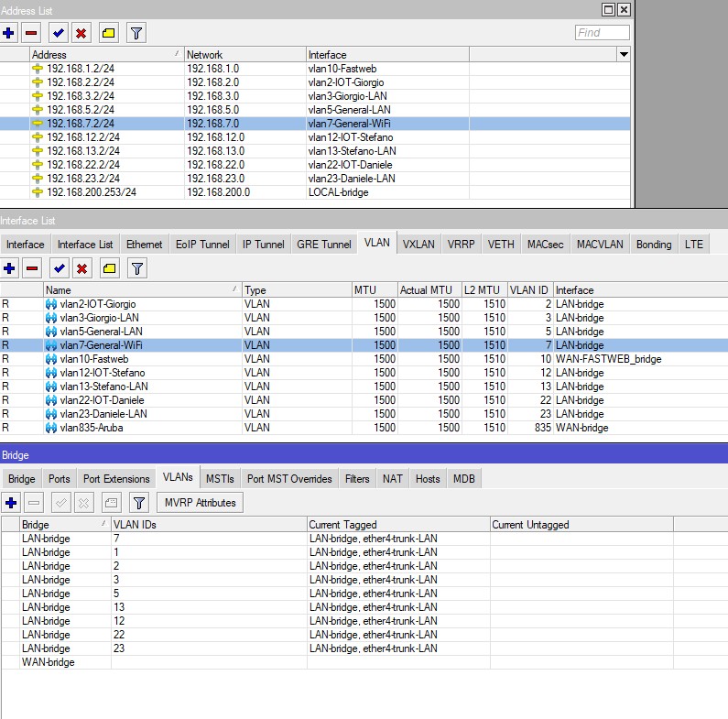The image size is (728, 719).
Task: Open the Ports tab in Bridge window
Action: [x=60, y=479]
